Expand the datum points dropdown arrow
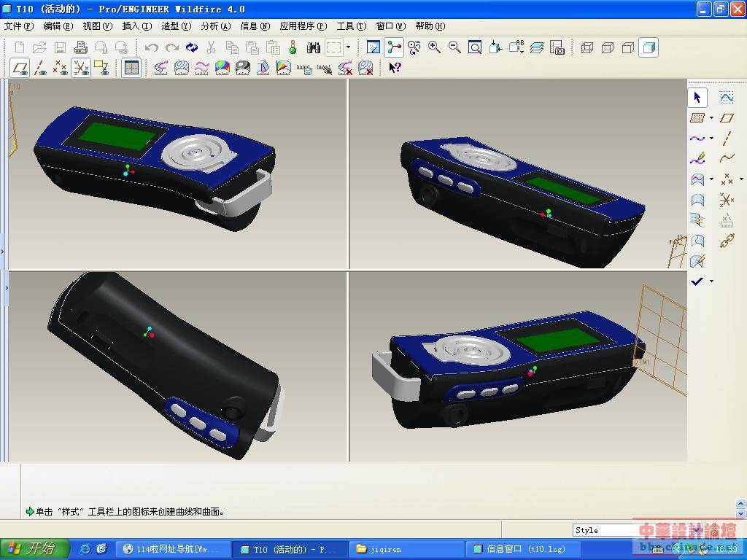Screen dimensions: 747x560 (x=741, y=179)
